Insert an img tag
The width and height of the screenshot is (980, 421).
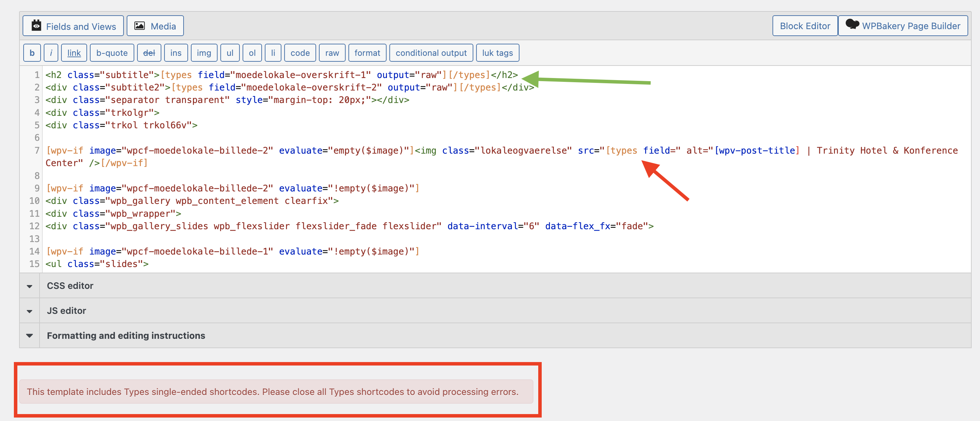204,53
